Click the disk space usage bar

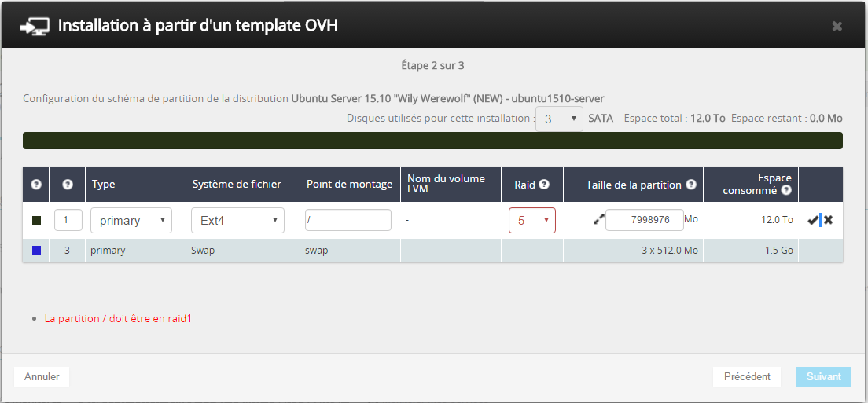tap(432, 141)
